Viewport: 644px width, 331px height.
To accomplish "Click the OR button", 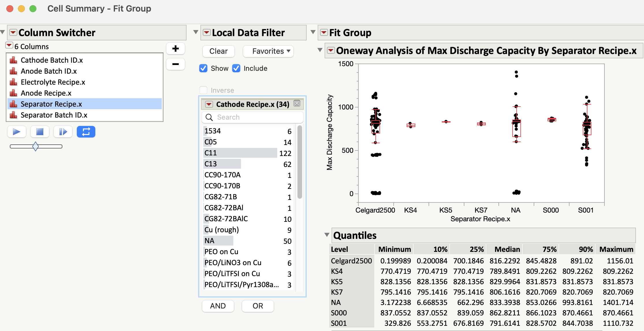I will pos(258,306).
